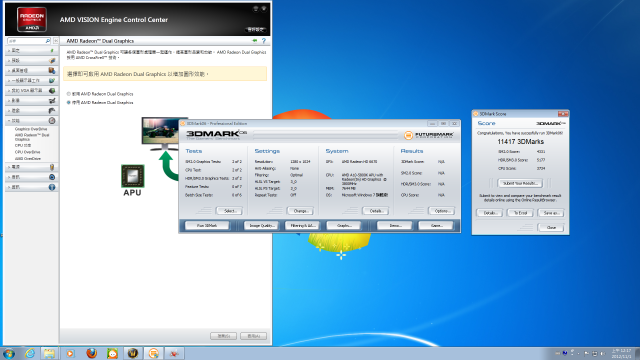Open Filtering & AA... settings in 3DMark06

(x=302, y=225)
